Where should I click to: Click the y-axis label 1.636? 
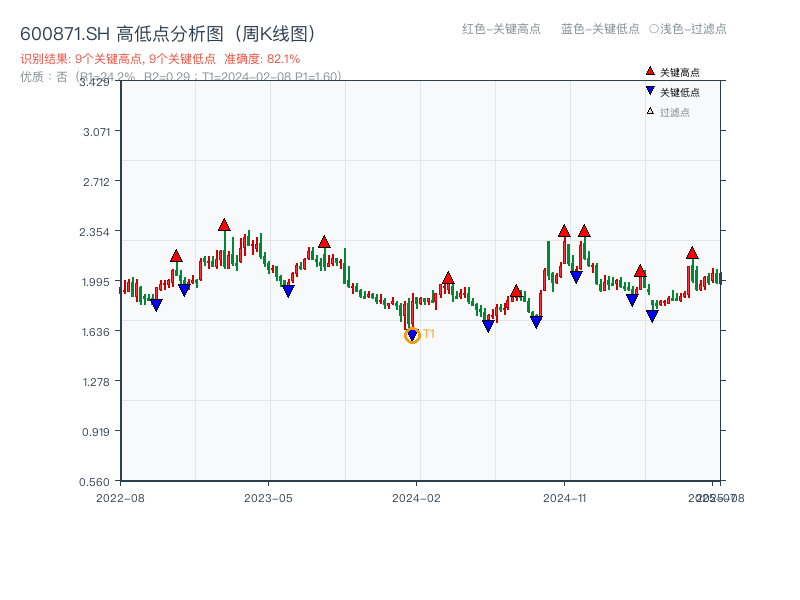pos(95,332)
